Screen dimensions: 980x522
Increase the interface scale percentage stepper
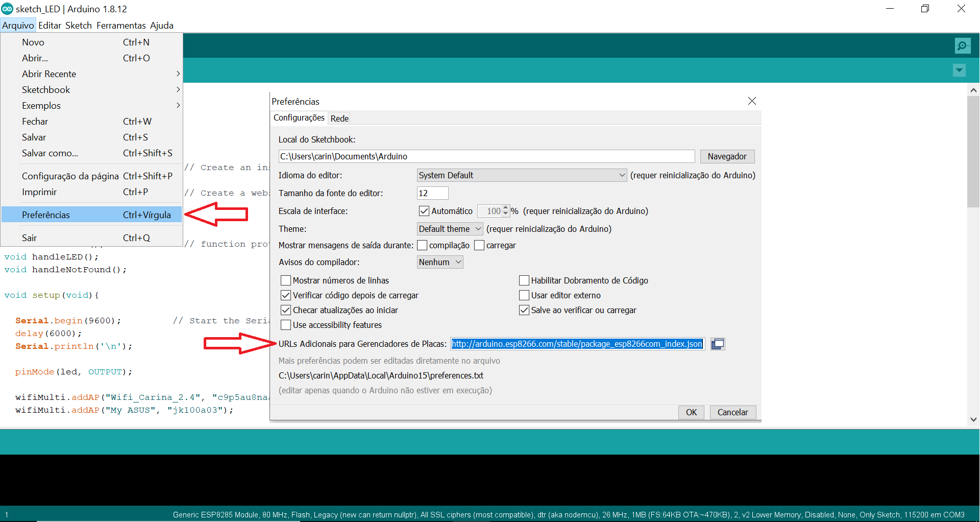pos(506,208)
